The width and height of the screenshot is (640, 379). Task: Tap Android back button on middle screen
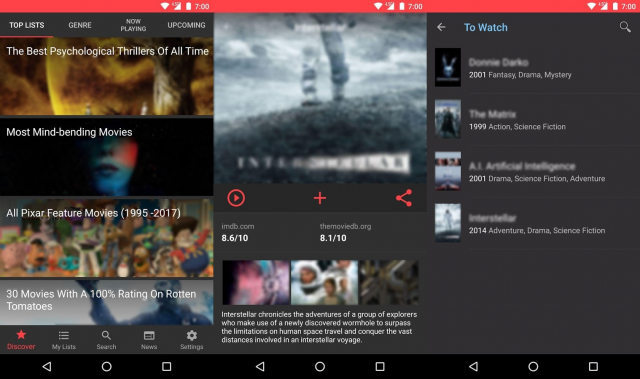pos(260,366)
